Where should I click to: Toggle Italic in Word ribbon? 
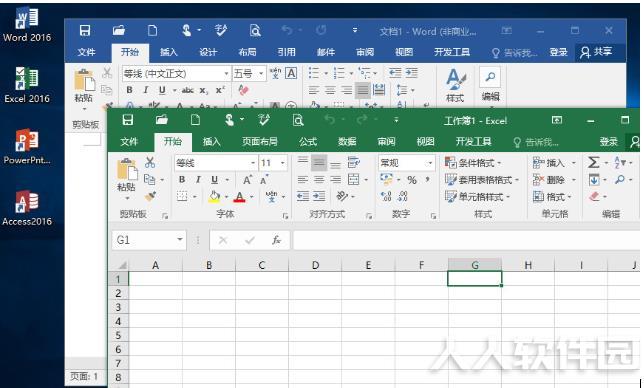click(x=145, y=90)
